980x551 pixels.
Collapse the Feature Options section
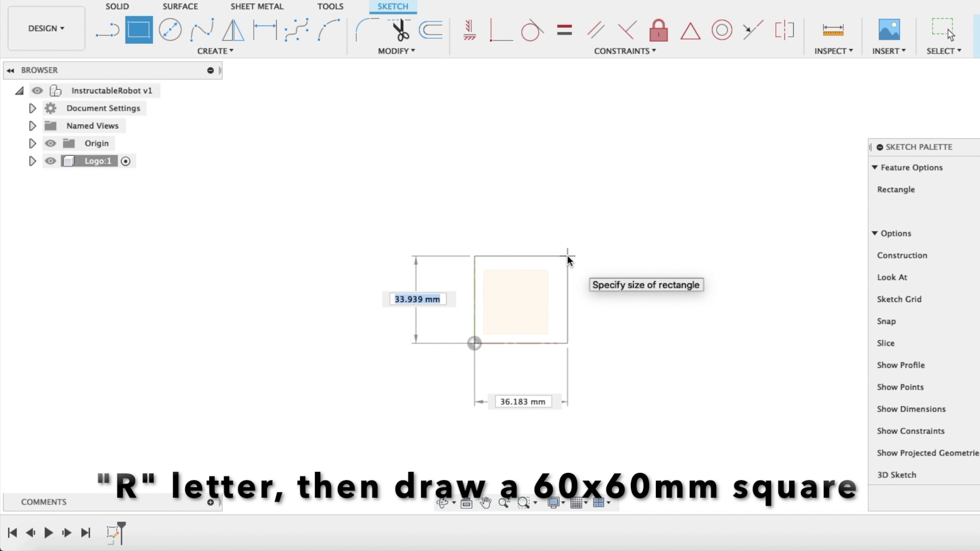tap(875, 167)
